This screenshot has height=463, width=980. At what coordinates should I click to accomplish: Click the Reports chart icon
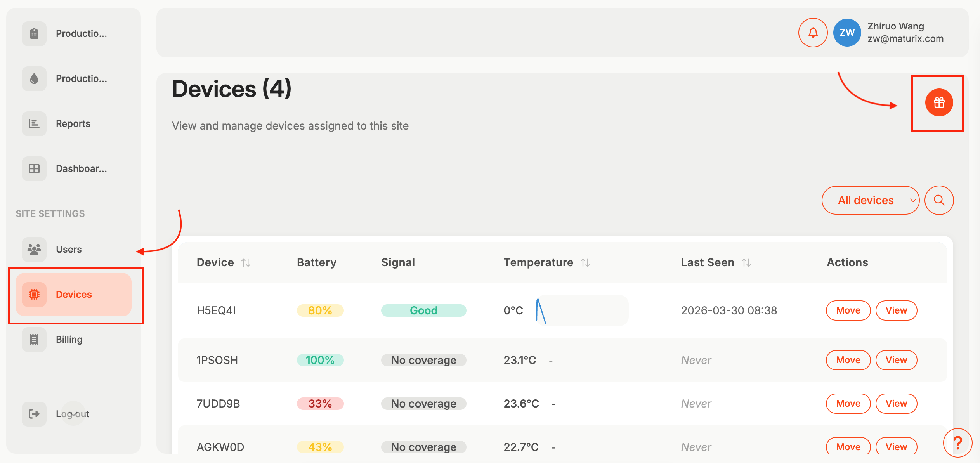click(x=34, y=124)
